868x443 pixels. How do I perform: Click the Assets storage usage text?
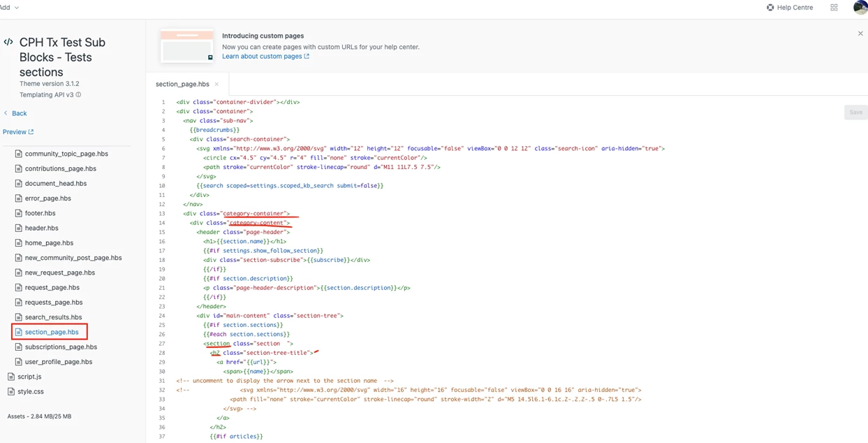click(39, 416)
